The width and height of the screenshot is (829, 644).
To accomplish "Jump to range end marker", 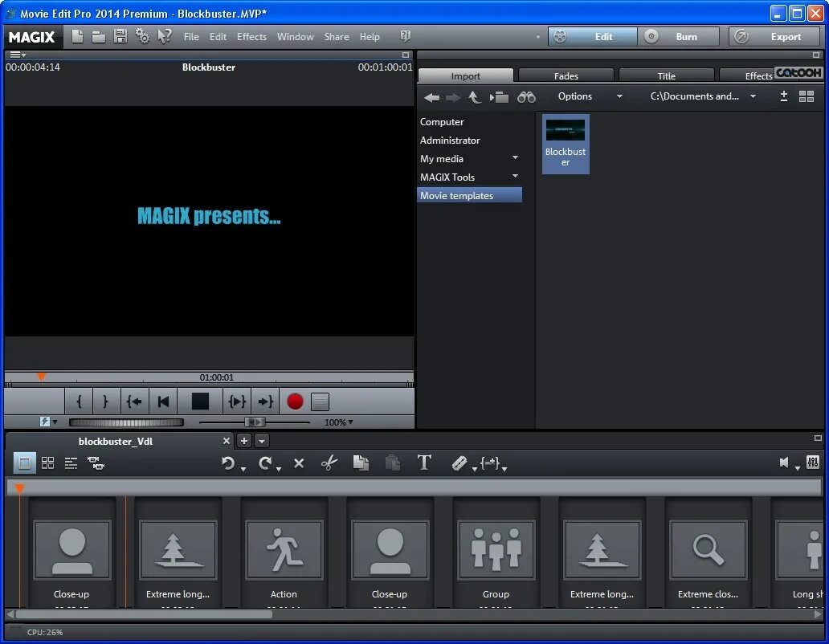I will (265, 401).
